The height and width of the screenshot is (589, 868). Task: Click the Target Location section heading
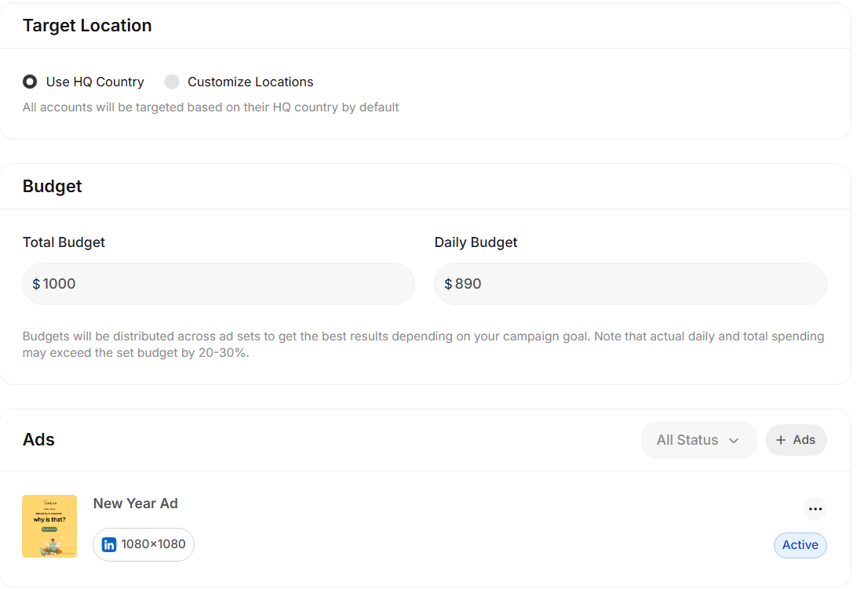point(87,25)
